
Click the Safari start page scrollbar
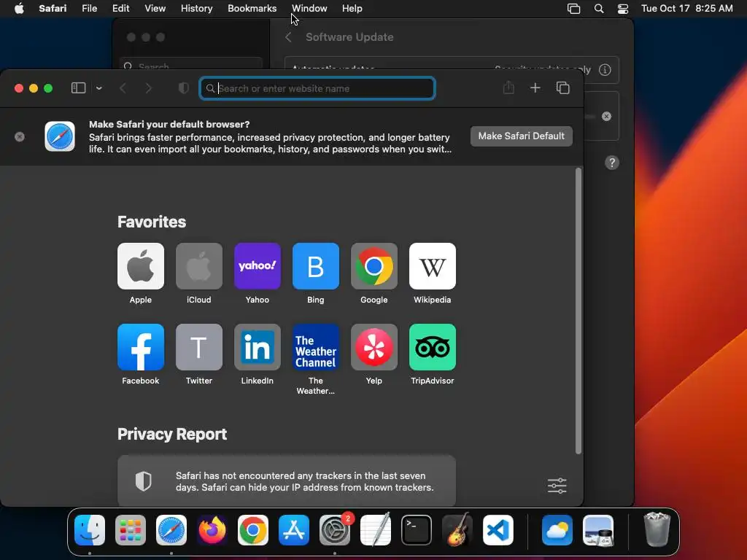(x=578, y=311)
